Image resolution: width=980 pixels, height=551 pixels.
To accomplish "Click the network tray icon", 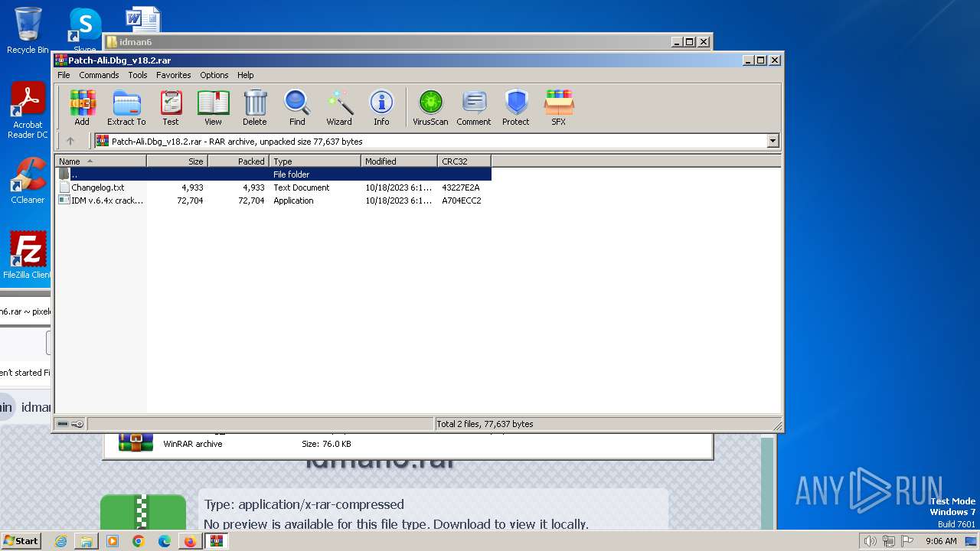I will click(x=889, y=541).
